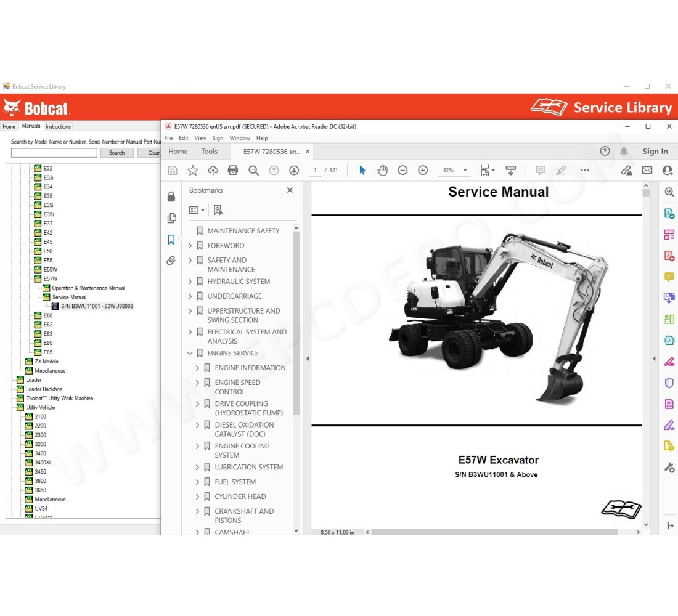Click the bookmarks panel vertical scrollbar
678x616 pixels.
(x=296, y=322)
